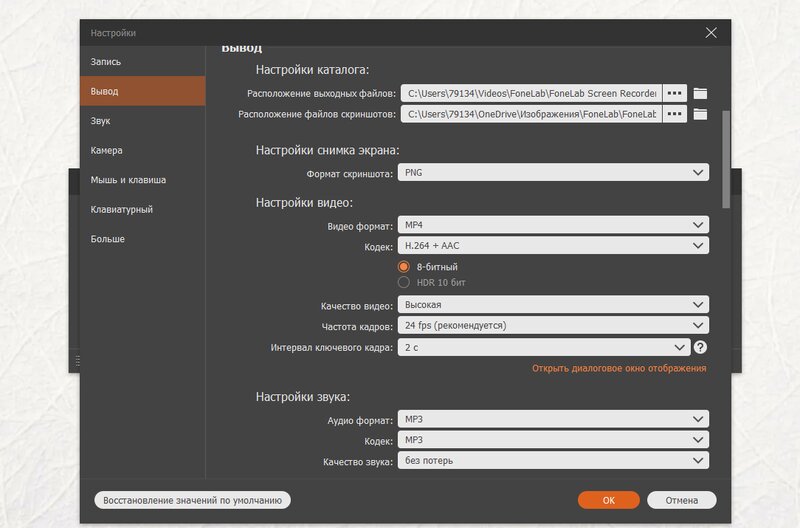Close the Настройки dialog
This screenshot has height=528, width=800.
tap(711, 33)
